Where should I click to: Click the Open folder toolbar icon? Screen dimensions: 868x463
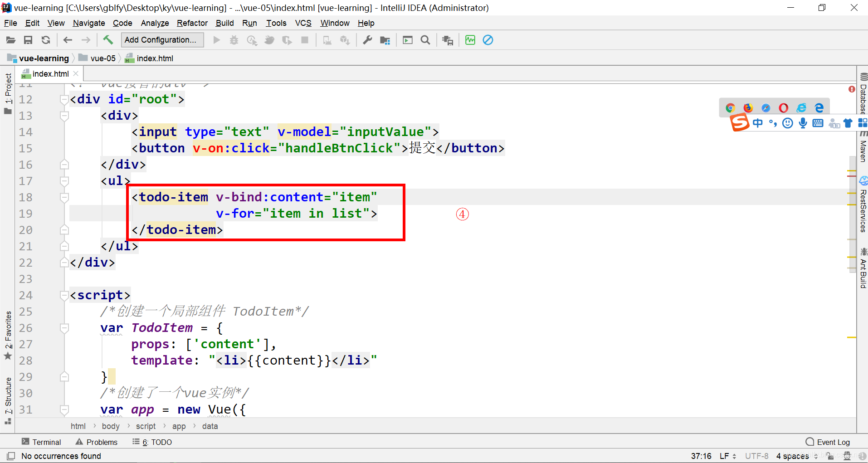(x=10, y=40)
